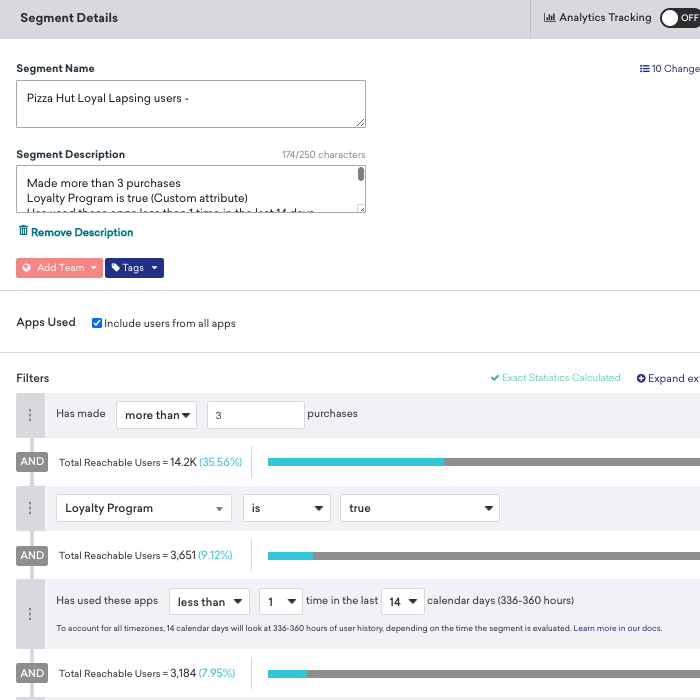Toggle the Analytics Tracking switch
This screenshot has height=700, width=700.
coord(680,18)
